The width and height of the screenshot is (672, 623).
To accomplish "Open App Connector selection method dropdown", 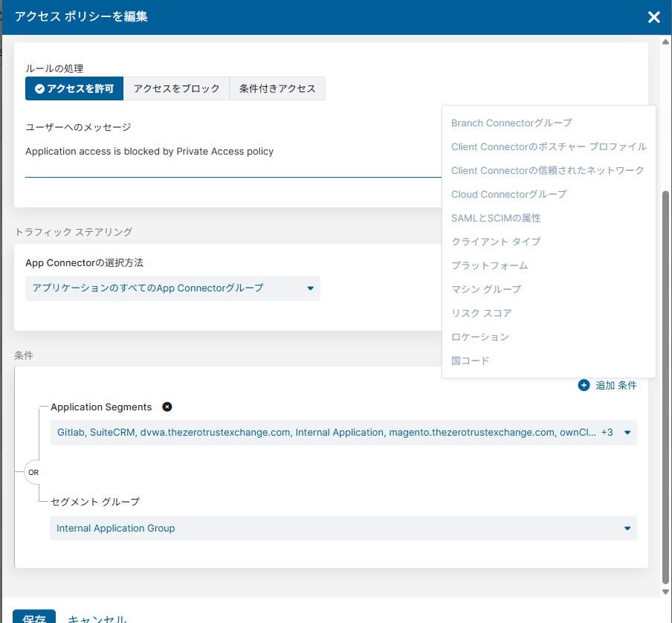I will 172,288.
